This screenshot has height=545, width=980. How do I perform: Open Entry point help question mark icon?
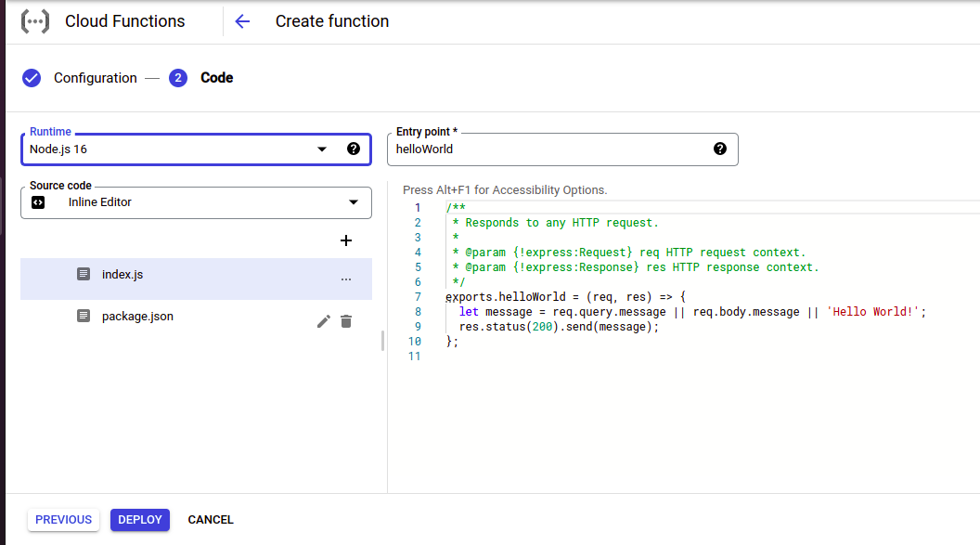point(720,149)
